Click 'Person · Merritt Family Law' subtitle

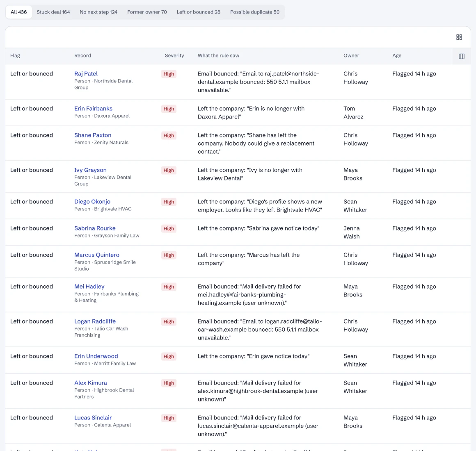(105, 364)
